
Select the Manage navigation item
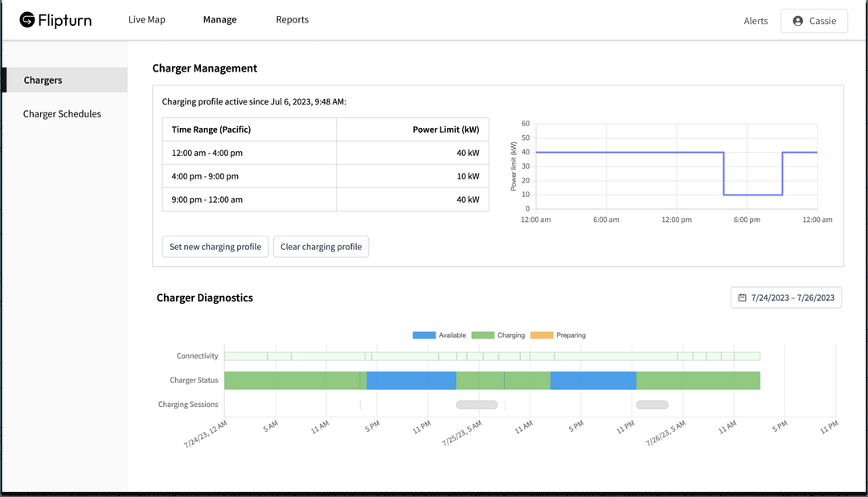point(219,20)
